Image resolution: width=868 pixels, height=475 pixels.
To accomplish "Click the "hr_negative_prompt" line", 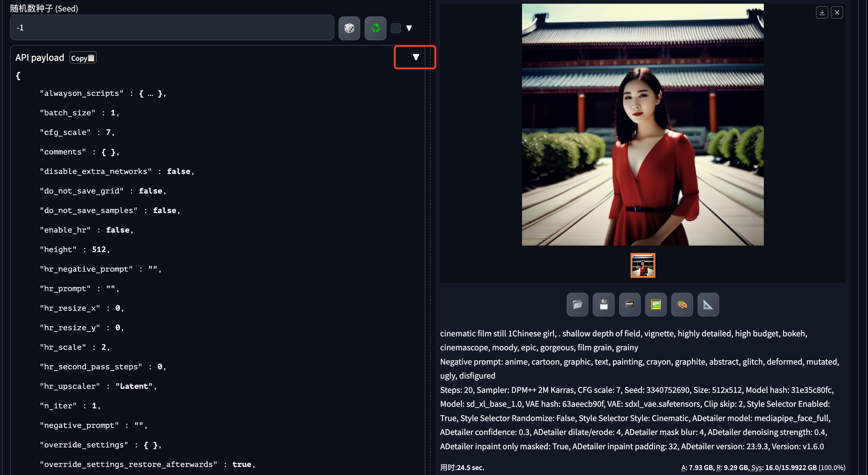I will coord(101,269).
